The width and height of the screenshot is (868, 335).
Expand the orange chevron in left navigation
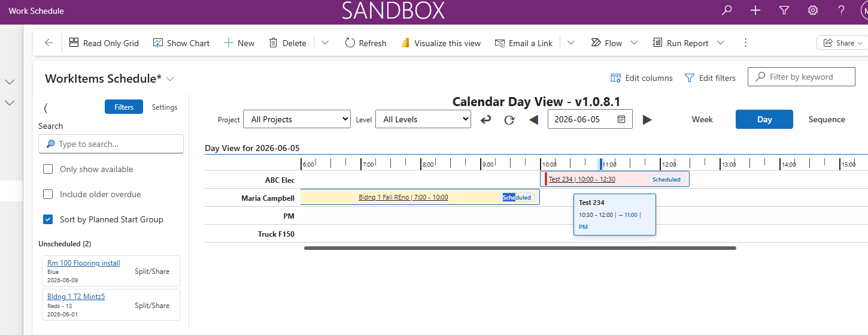(10, 102)
